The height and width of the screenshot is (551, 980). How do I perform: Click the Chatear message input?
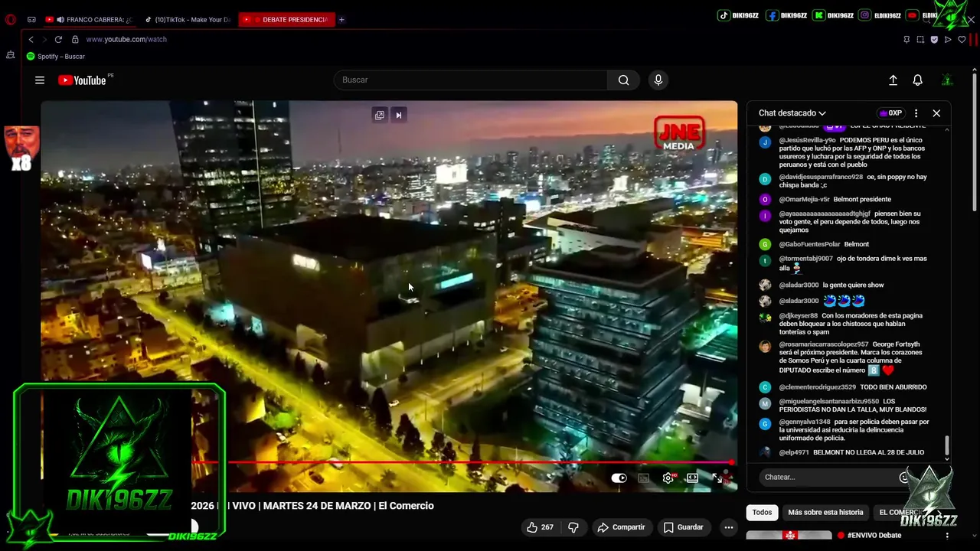(828, 477)
